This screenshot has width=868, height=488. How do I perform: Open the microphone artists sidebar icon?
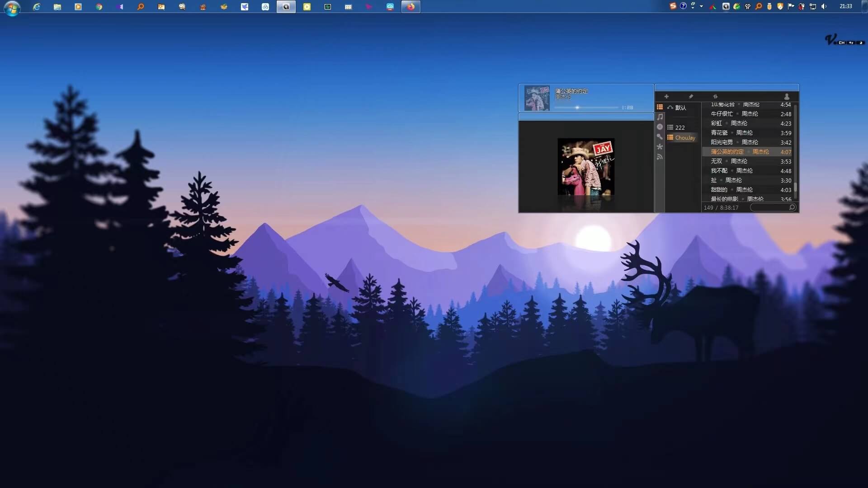[660, 137]
